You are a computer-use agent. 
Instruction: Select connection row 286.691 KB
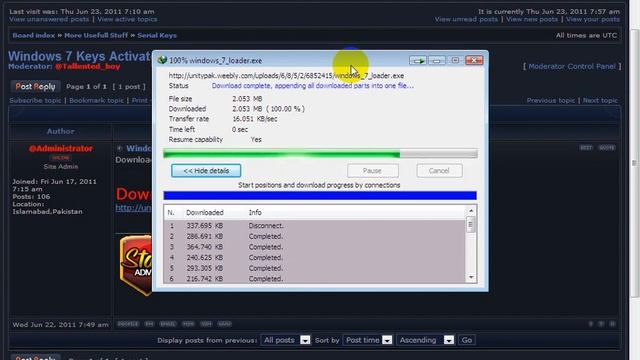[x=314, y=236]
